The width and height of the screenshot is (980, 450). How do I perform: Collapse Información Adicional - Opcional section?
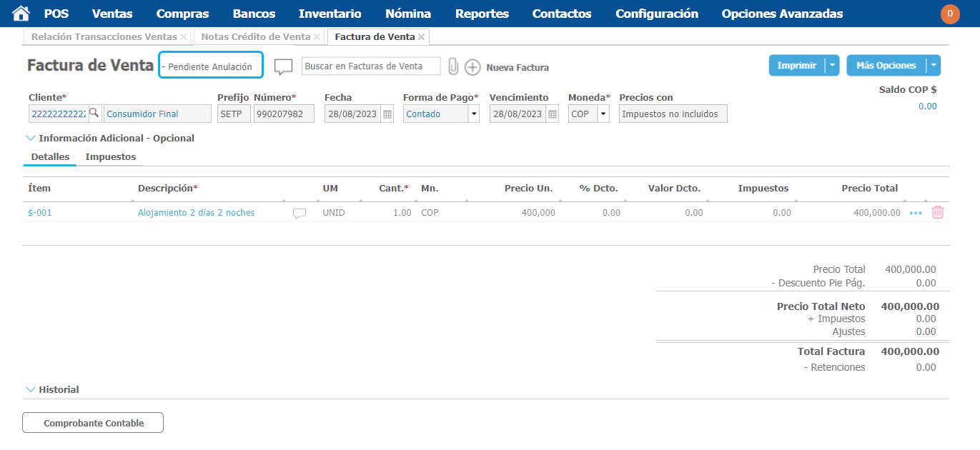tap(31, 138)
